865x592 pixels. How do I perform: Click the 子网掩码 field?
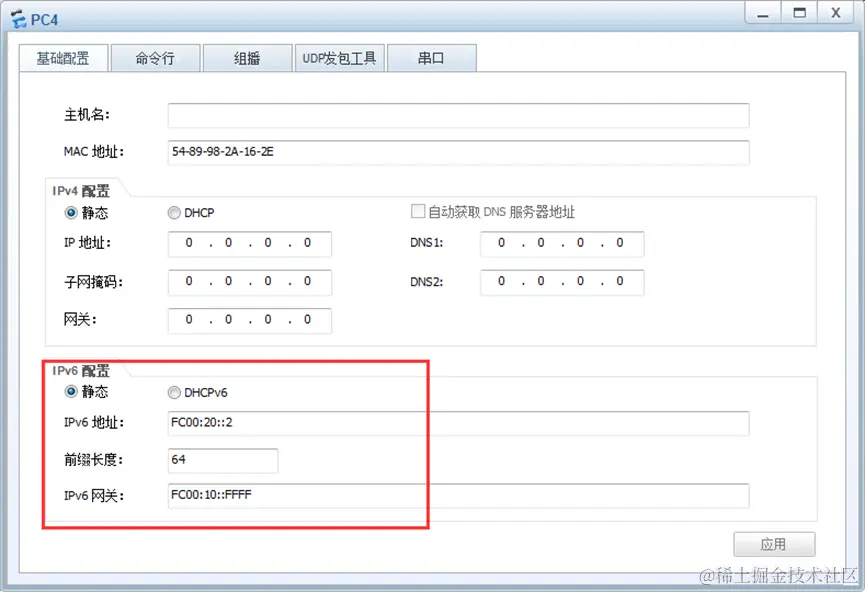[x=249, y=282]
